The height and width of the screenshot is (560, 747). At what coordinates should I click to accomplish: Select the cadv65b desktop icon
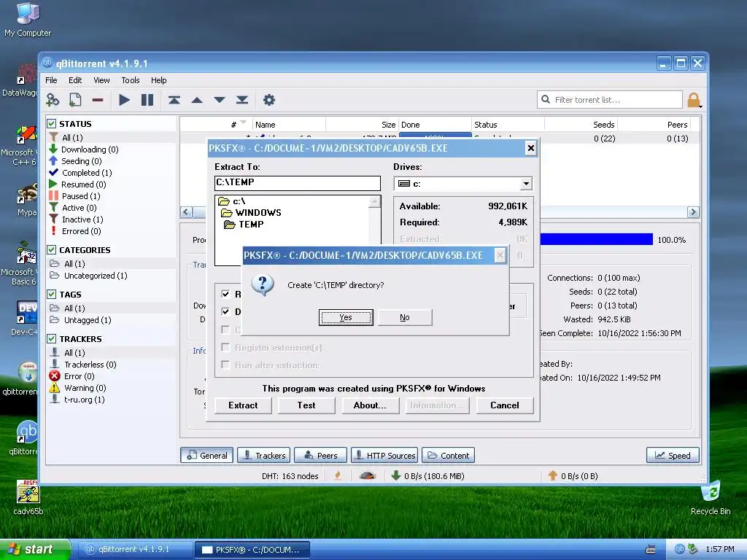pos(28,498)
